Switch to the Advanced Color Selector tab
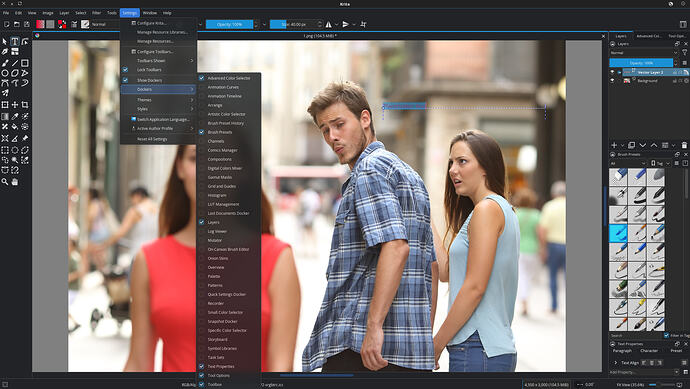The image size is (690, 389). click(x=649, y=36)
